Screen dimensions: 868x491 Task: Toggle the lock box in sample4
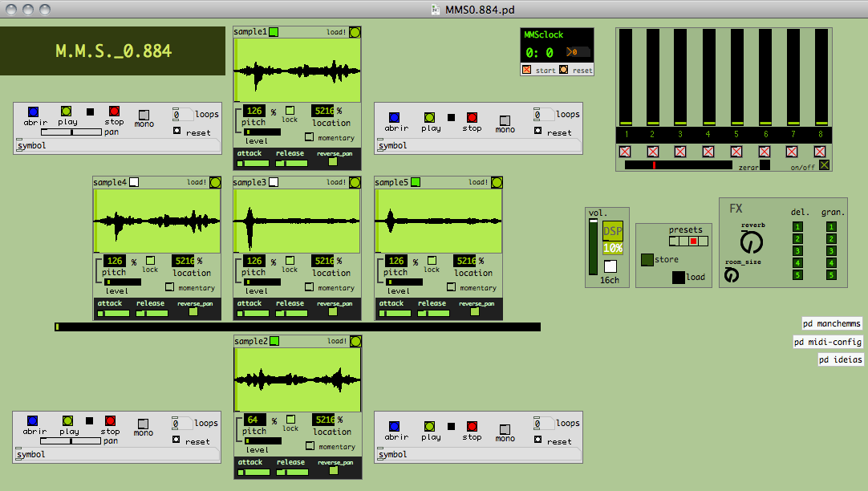click(149, 260)
